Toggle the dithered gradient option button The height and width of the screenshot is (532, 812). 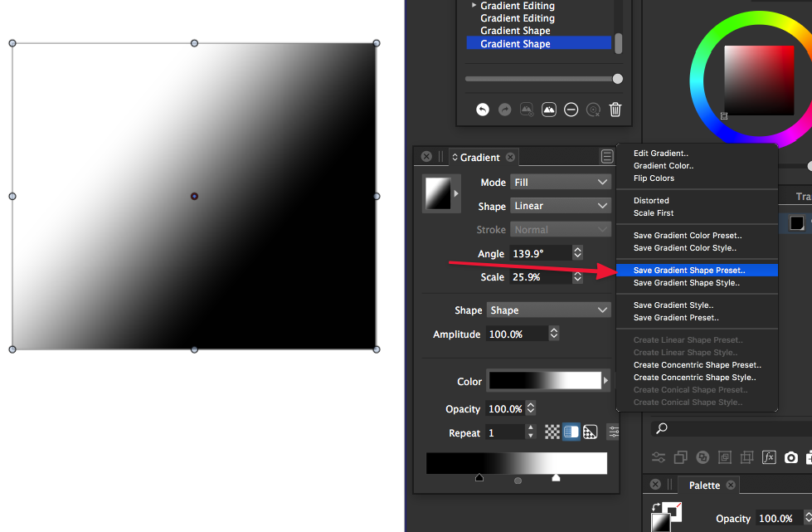[590, 432]
